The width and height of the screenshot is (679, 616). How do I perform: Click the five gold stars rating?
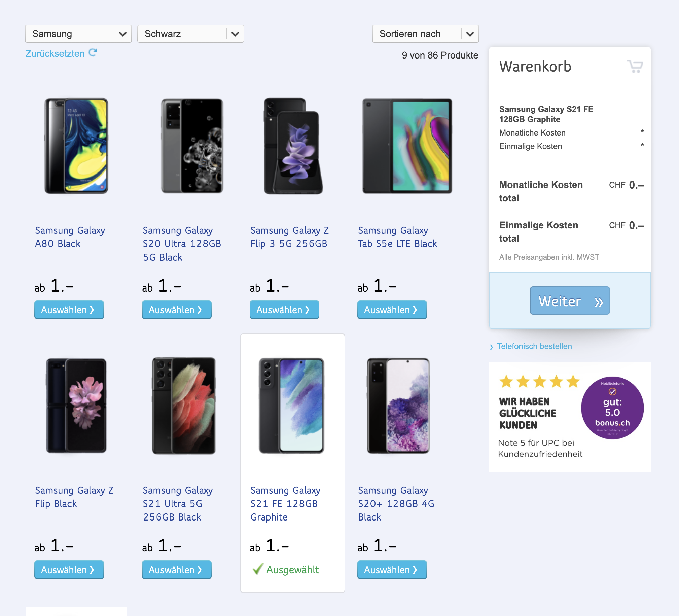click(539, 382)
